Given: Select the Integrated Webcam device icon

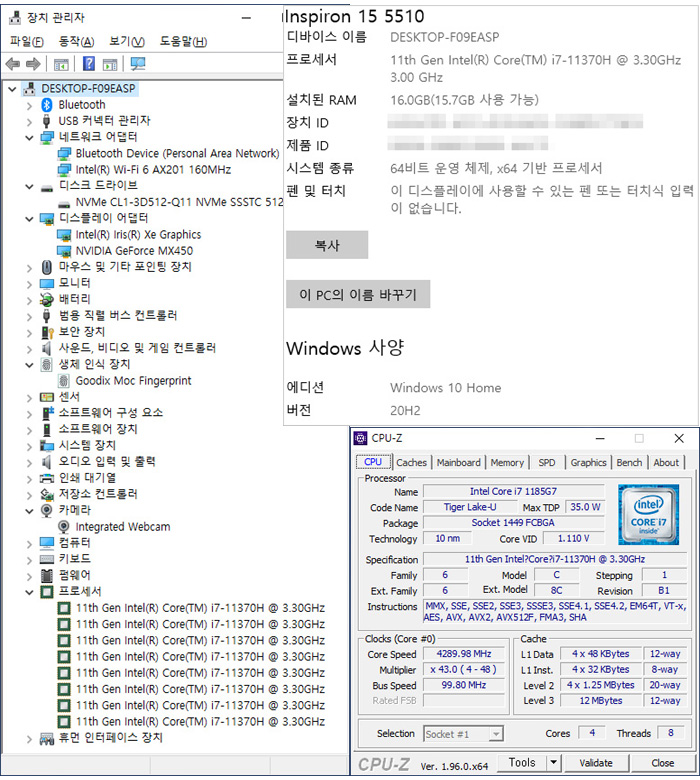Looking at the screenshot, I should point(65,527).
